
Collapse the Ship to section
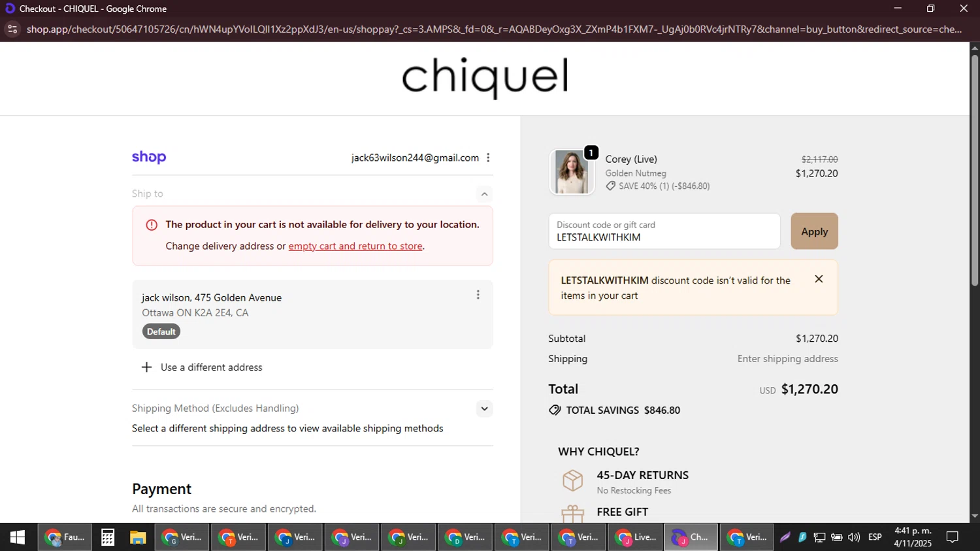pyautogui.click(x=484, y=193)
